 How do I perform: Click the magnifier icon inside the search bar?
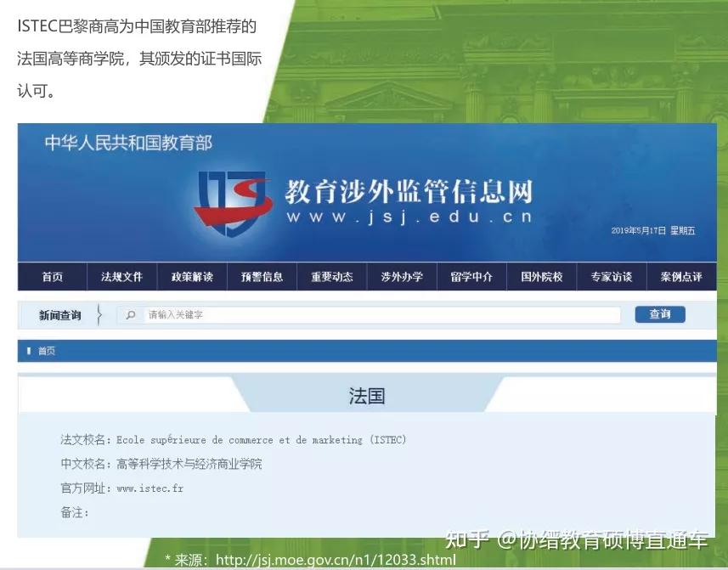(x=130, y=314)
